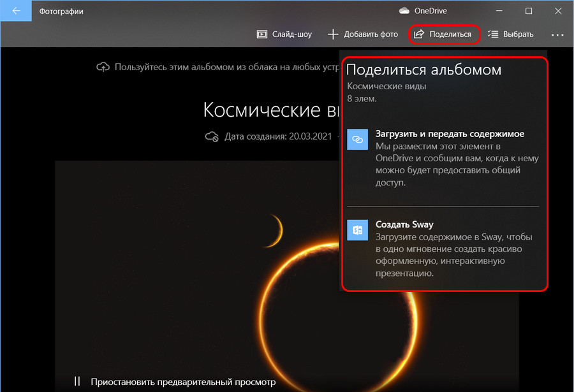Click the OneDrive cloud icon in title bar
Viewport: 574px width, 392px height.
[x=404, y=11]
